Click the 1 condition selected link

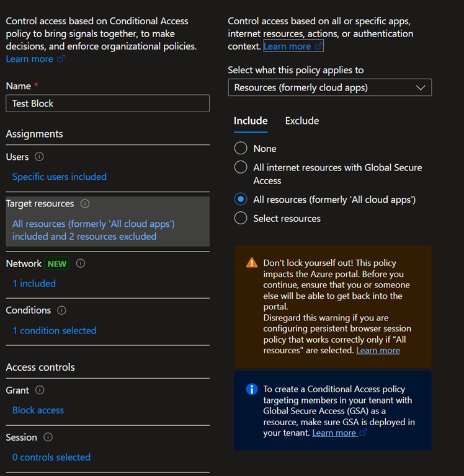point(55,330)
